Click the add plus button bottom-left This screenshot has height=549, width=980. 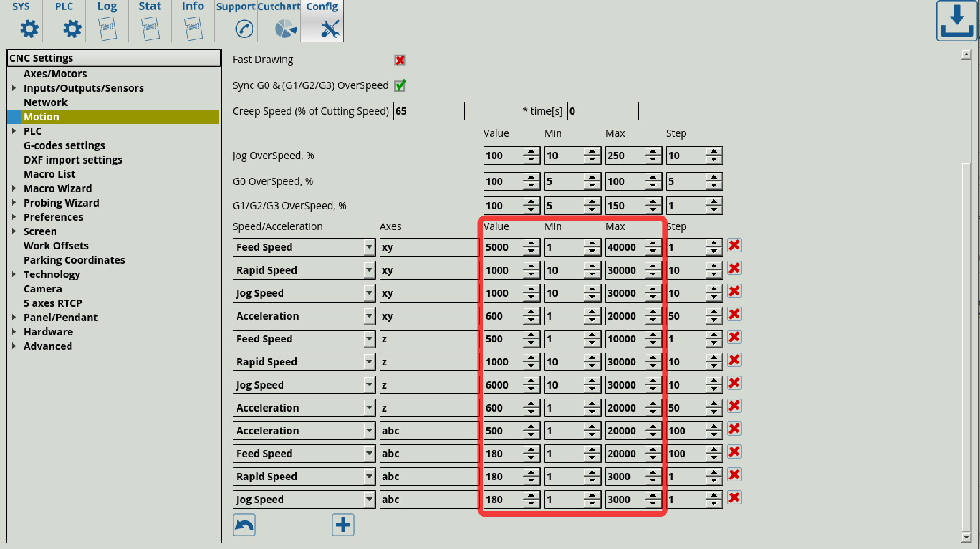[343, 524]
